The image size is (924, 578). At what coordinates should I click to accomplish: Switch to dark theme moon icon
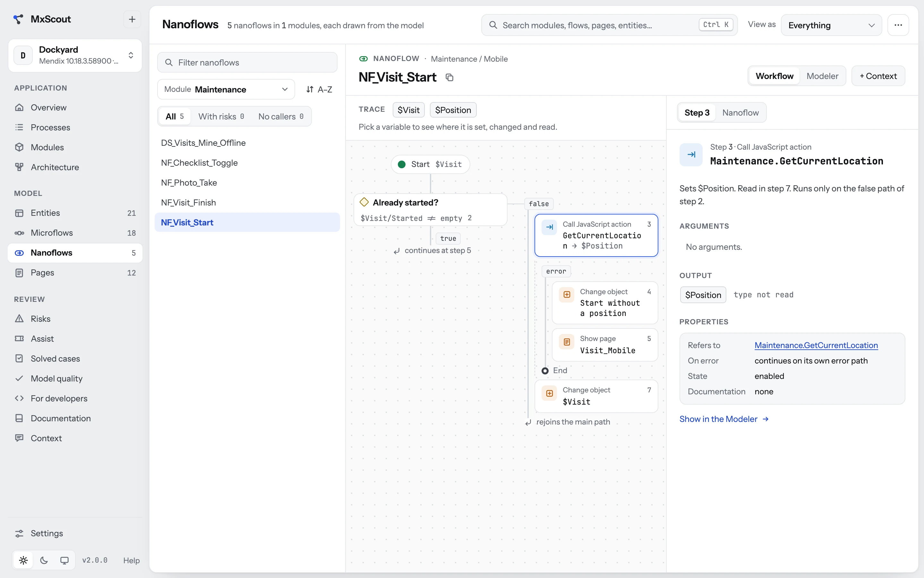click(x=44, y=560)
